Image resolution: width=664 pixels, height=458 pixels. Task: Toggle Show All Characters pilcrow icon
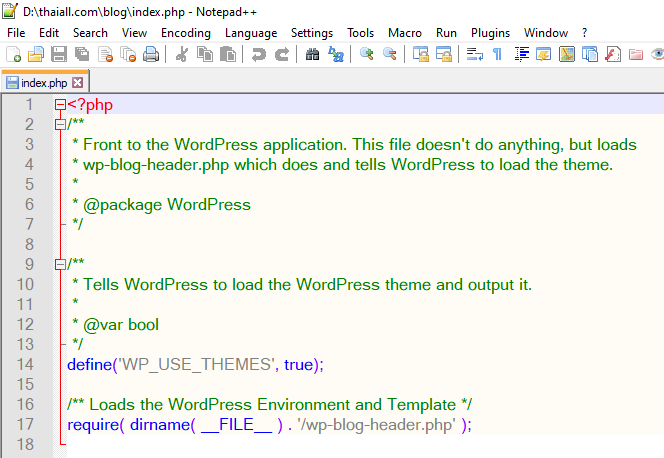[497, 55]
